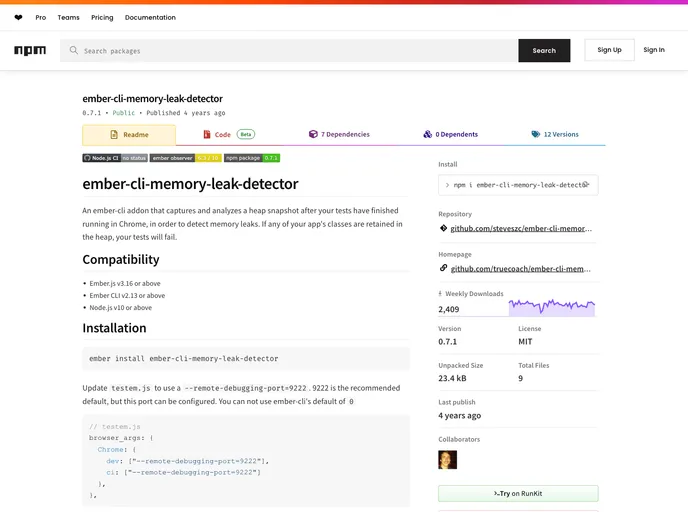Click the MIT license value
This screenshot has width=688, height=512.
(525, 341)
